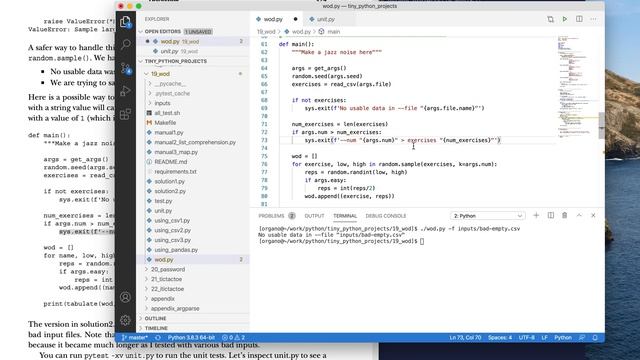Open the terminal selector dropdown 2: Python
640x360 pixels.
click(487, 216)
